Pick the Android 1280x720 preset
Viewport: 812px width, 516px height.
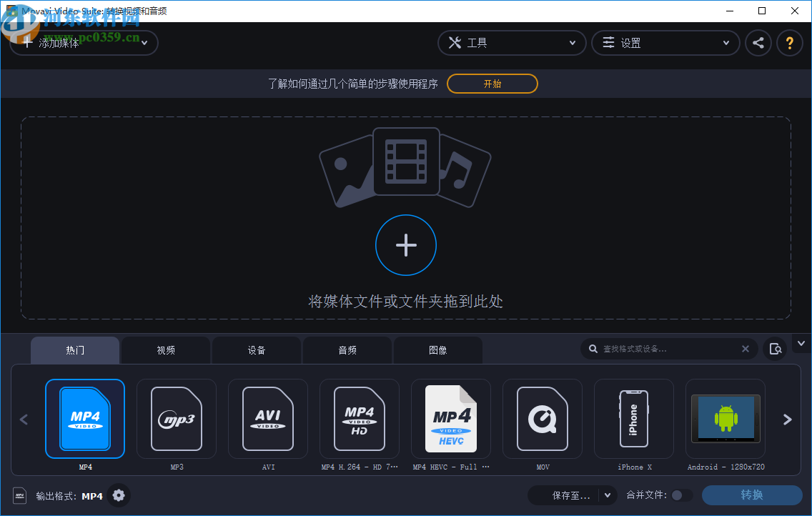[x=726, y=419]
